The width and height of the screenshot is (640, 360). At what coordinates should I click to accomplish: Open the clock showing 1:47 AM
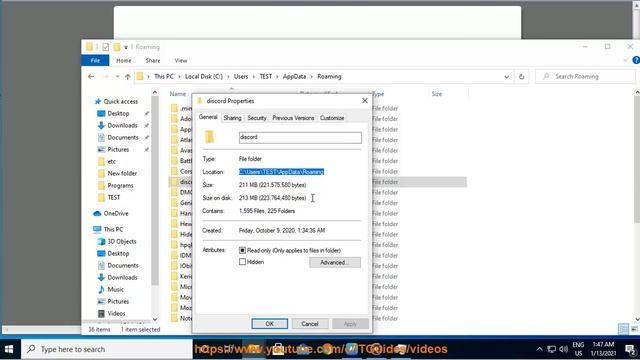[x=603, y=349]
